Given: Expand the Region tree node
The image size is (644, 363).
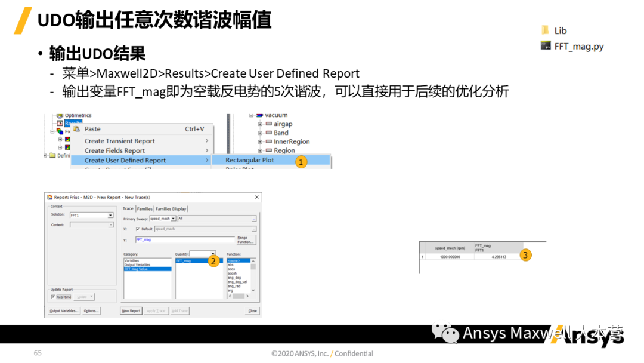Looking at the screenshot, I should click(x=260, y=150).
